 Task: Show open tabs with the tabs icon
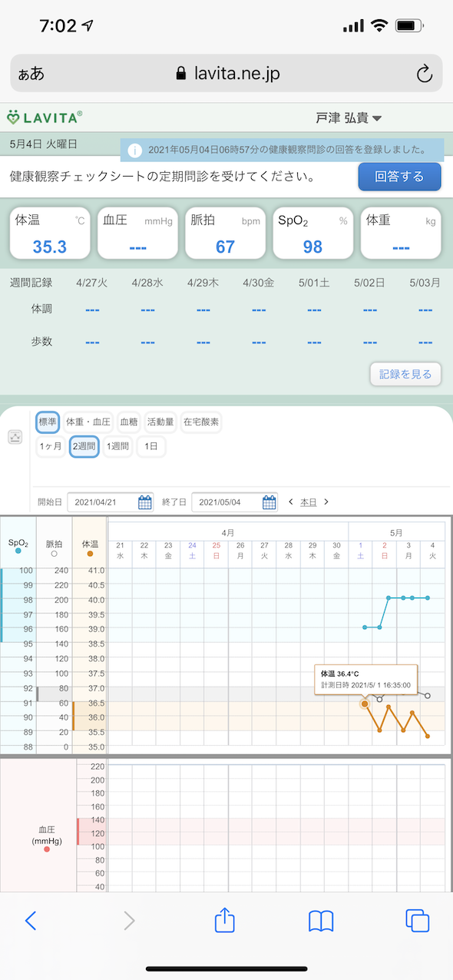coord(416,921)
